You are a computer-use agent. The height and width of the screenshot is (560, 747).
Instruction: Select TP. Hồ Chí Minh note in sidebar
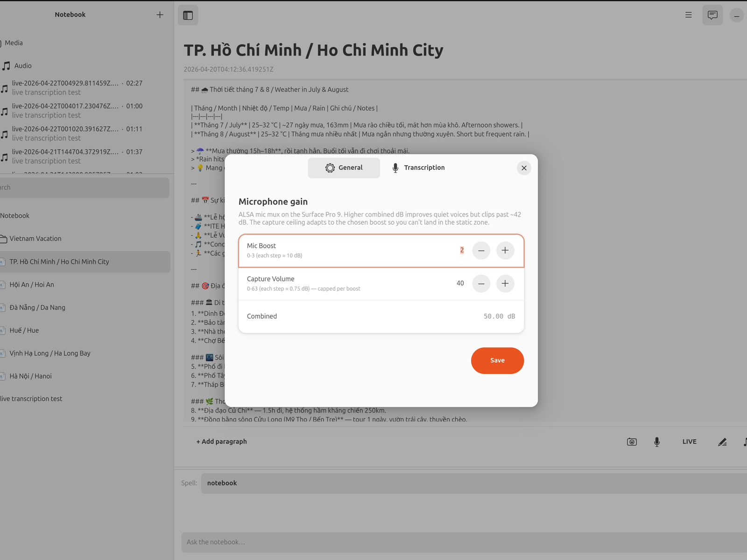pos(85,262)
